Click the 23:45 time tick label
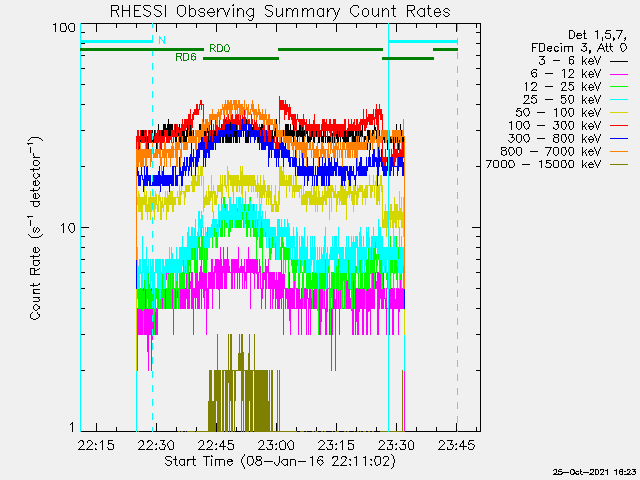The width and height of the screenshot is (640, 480). (456, 444)
